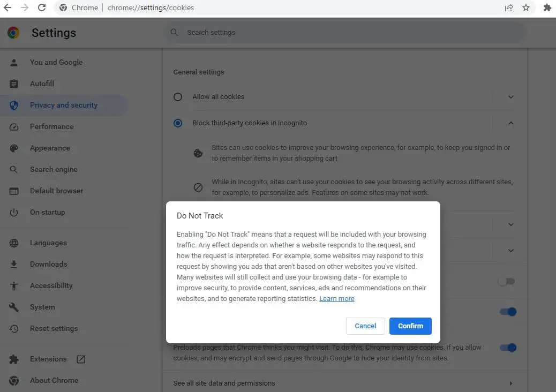Go back with the browser back arrow
556x392 pixels.
tap(7, 7)
